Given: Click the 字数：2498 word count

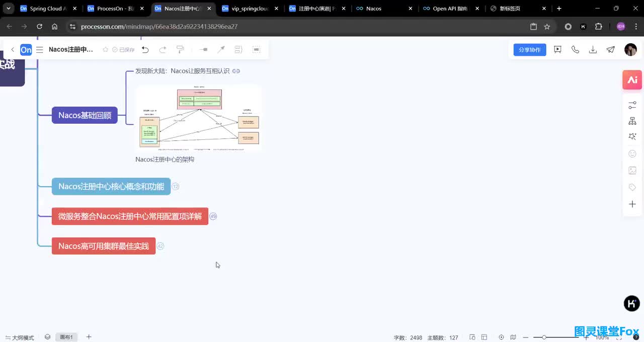Looking at the screenshot, I should tap(408, 337).
